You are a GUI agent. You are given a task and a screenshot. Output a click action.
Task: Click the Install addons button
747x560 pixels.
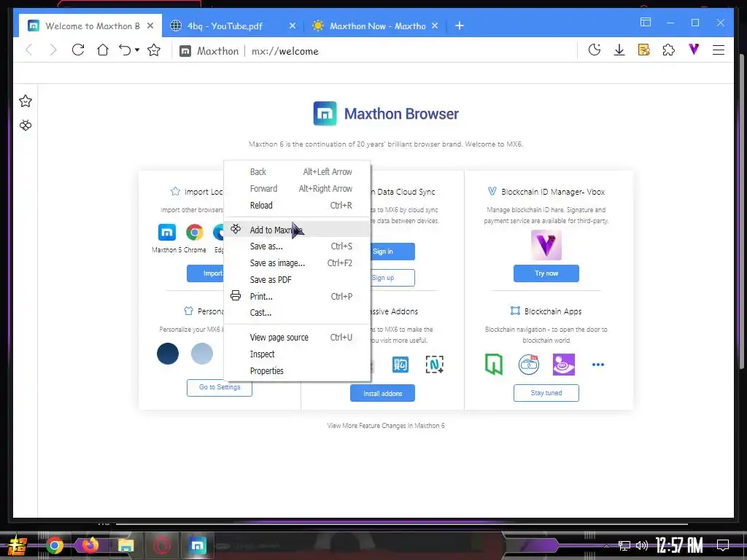click(382, 393)
